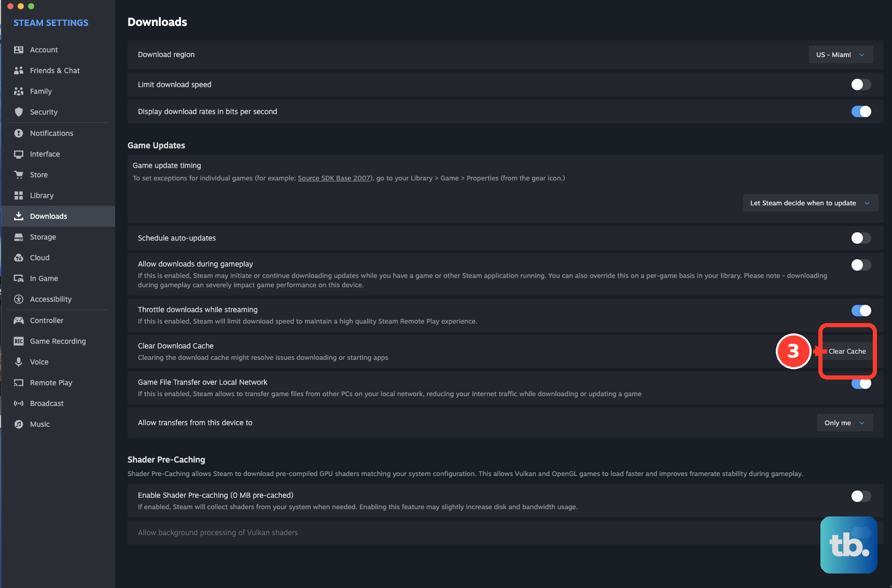The width and height of the screenshot is (892, 588).
Task: Open In Game settings page
Action: (x=58, y=278)
